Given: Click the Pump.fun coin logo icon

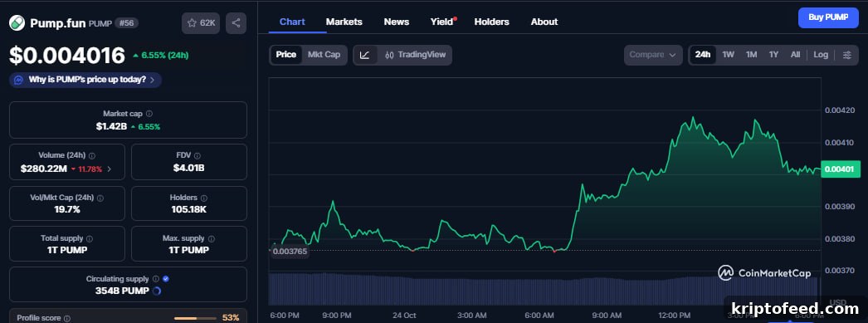Looking at the screenshot, I should [17, 22].
